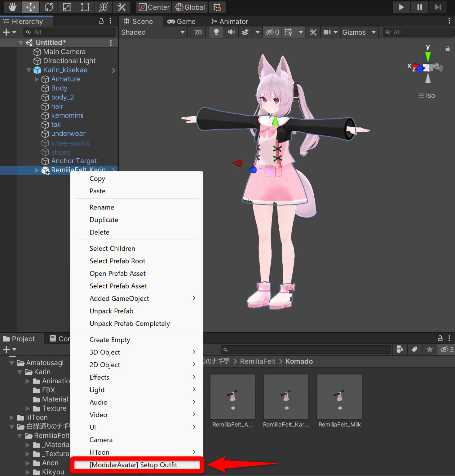The height and width of the screenshot is (476, 455).
Task: Select the Hand tool in the toolbar
Action: [x=12, y=7]
